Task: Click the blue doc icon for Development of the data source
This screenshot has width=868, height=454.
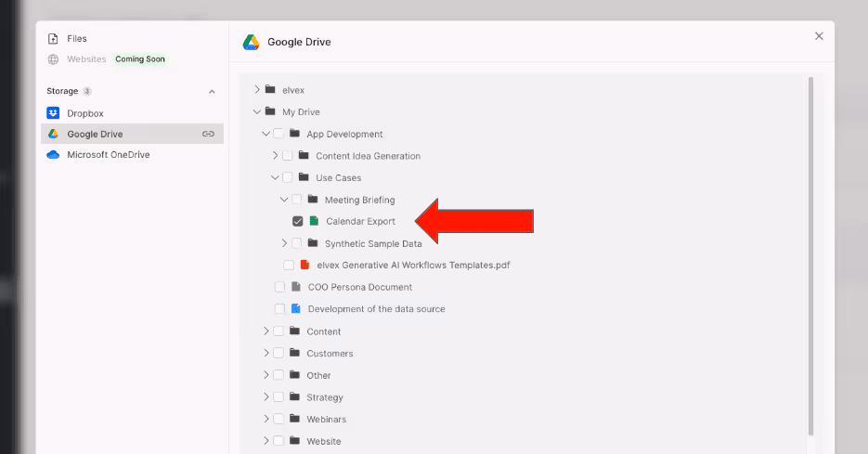Action: (x=296, y=308)
